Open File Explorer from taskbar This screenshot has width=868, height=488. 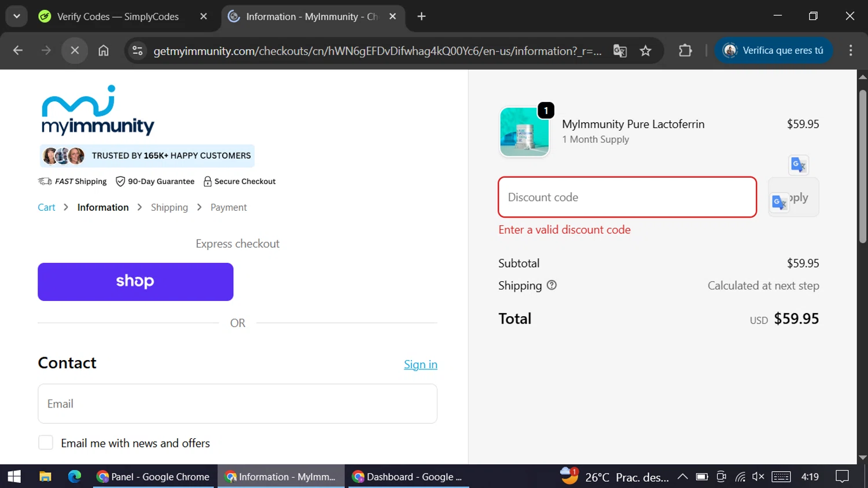coord(45,476)
